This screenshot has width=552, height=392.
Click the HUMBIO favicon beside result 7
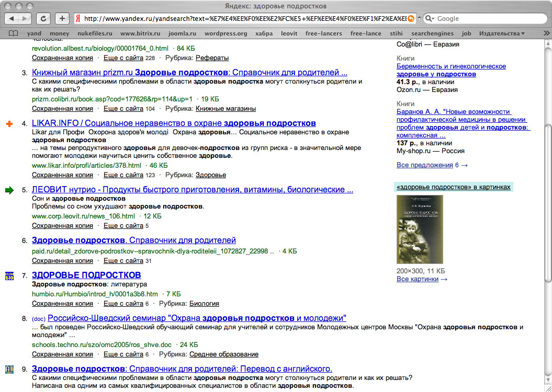point(9,276)
